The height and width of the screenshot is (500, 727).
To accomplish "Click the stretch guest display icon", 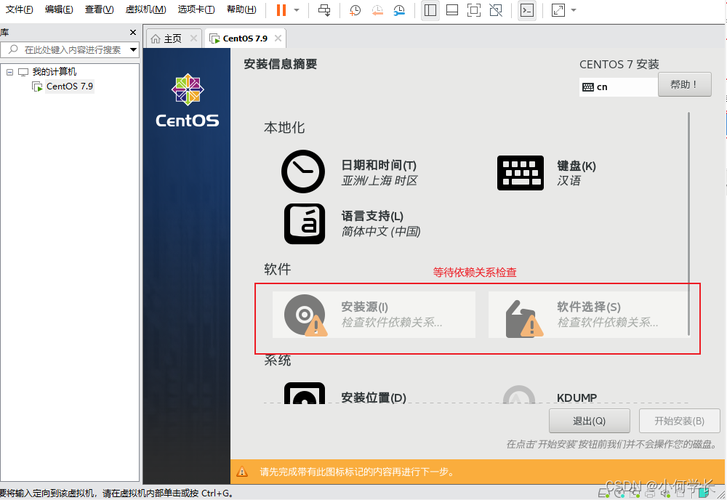I will pos(558,10).
